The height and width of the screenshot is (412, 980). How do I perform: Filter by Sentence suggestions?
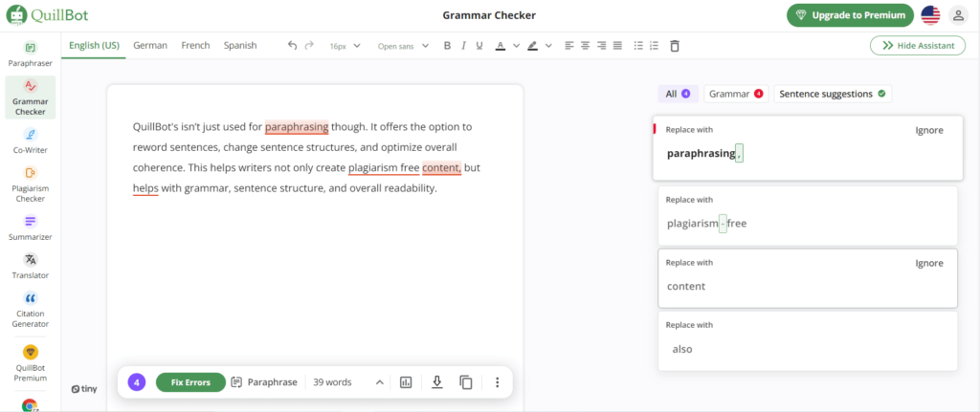pyautogui.click(x=833, y=94)
